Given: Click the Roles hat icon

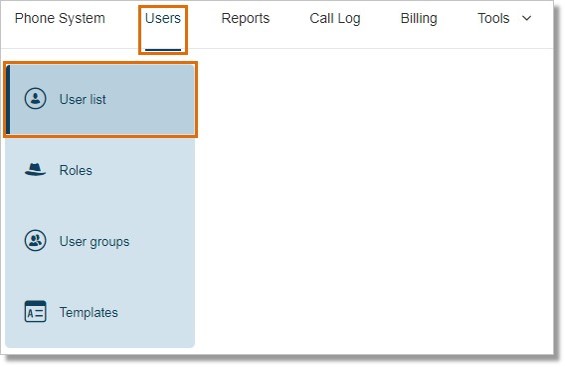Looking at the screenshot, I should (x=35, y=170).
